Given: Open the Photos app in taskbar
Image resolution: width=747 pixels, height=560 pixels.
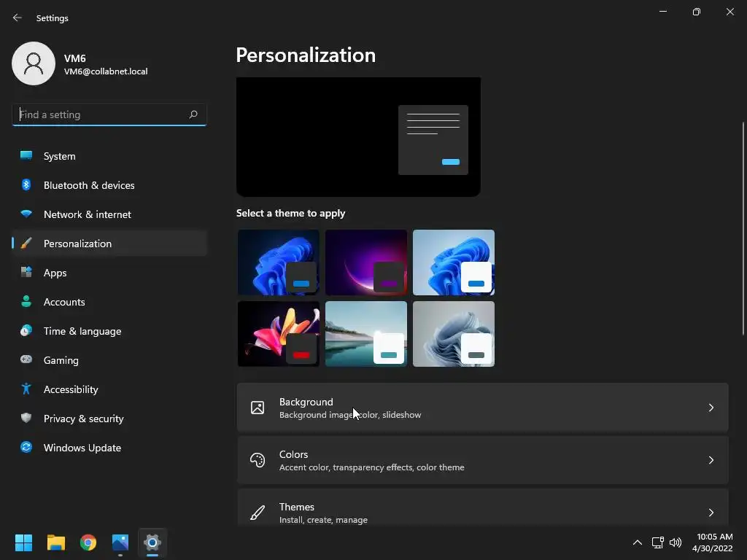Looking at the screenshot, I should (x=120, y=542).
